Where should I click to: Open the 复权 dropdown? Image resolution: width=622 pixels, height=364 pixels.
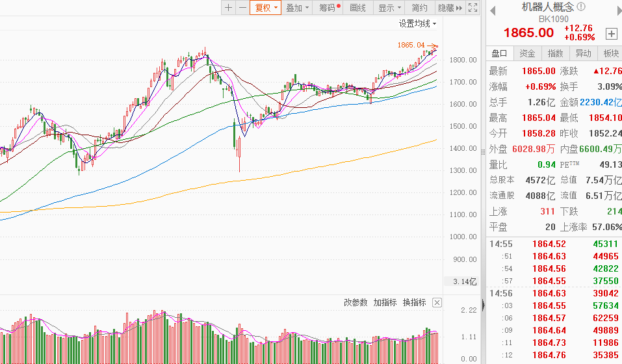pos(265,8)
